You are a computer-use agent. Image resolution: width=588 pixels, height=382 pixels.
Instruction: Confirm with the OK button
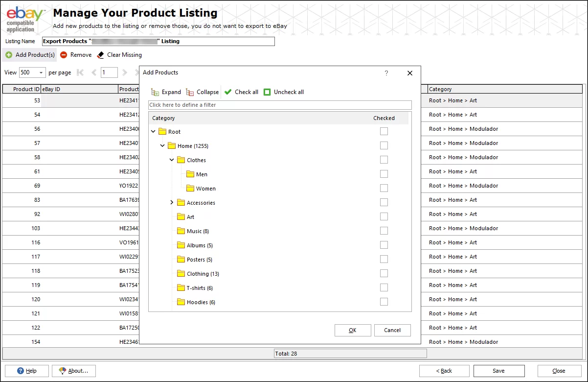click(353, 330)
